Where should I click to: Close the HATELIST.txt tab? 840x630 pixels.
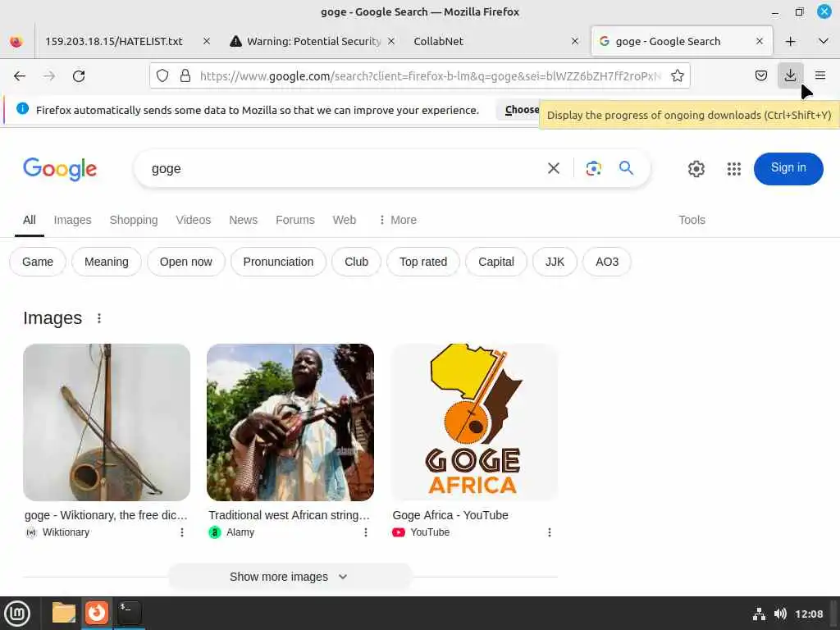click(206, 41)
